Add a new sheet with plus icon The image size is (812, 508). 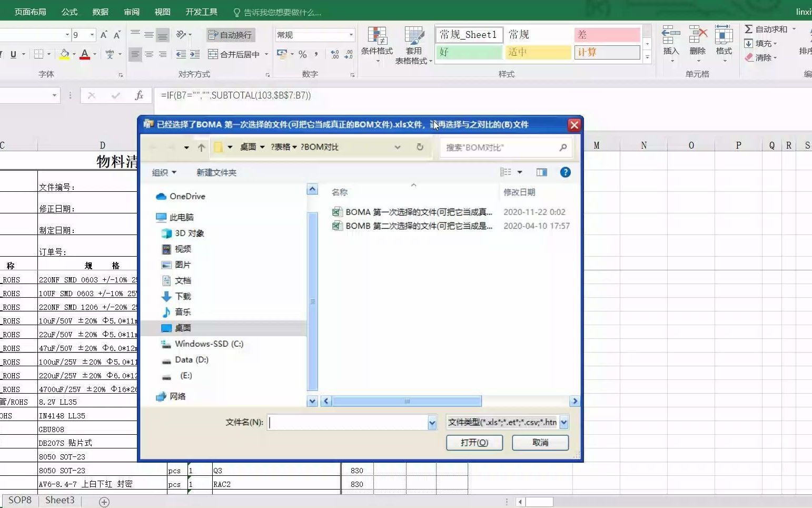[x=104, y=502]
